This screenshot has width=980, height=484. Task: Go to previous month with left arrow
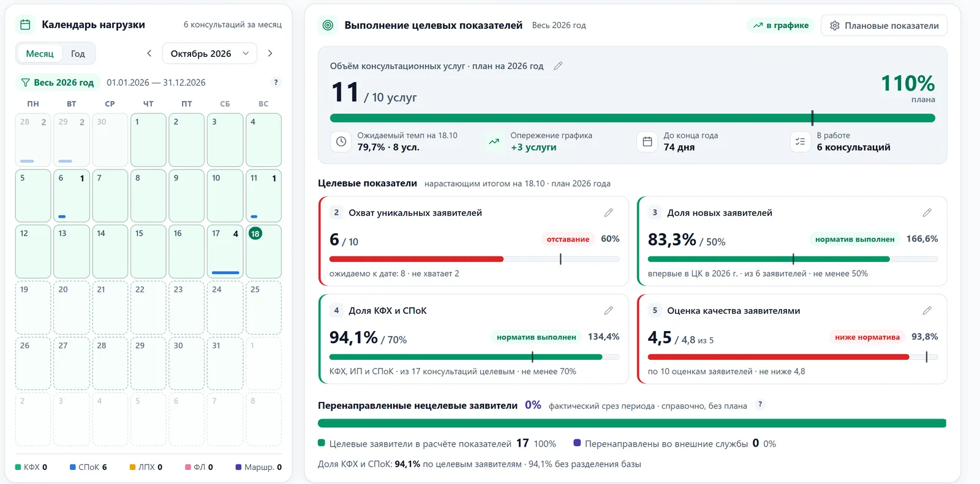coord(149,53)
